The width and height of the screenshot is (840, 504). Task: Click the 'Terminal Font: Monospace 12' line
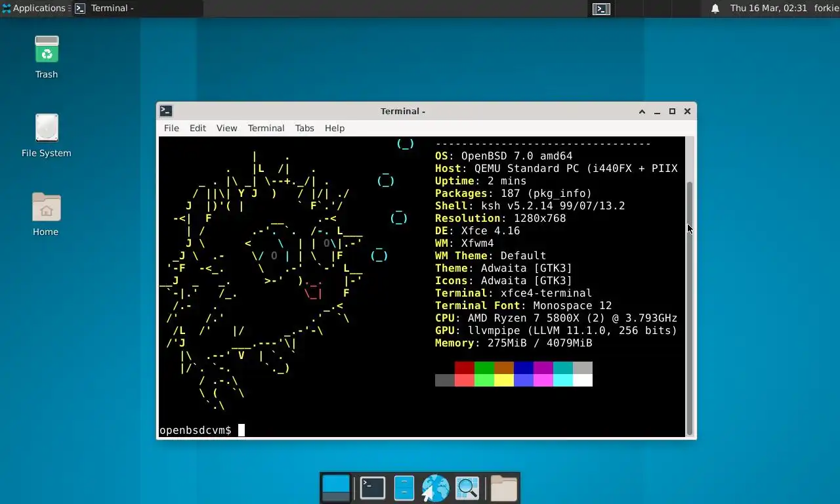pyautogui.click(x=523, y=306)
